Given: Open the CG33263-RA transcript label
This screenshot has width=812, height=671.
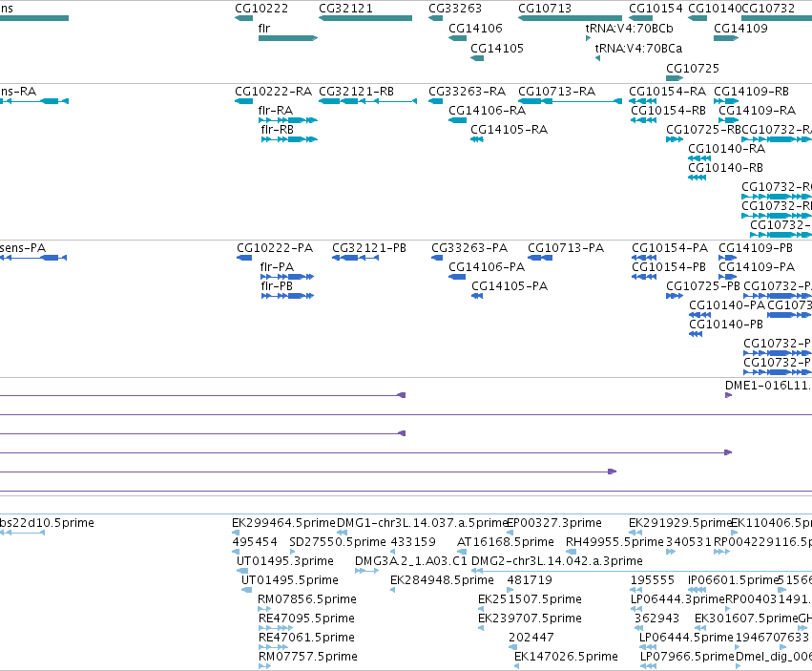Looking at the screenshot, I should tap(468, 92).
